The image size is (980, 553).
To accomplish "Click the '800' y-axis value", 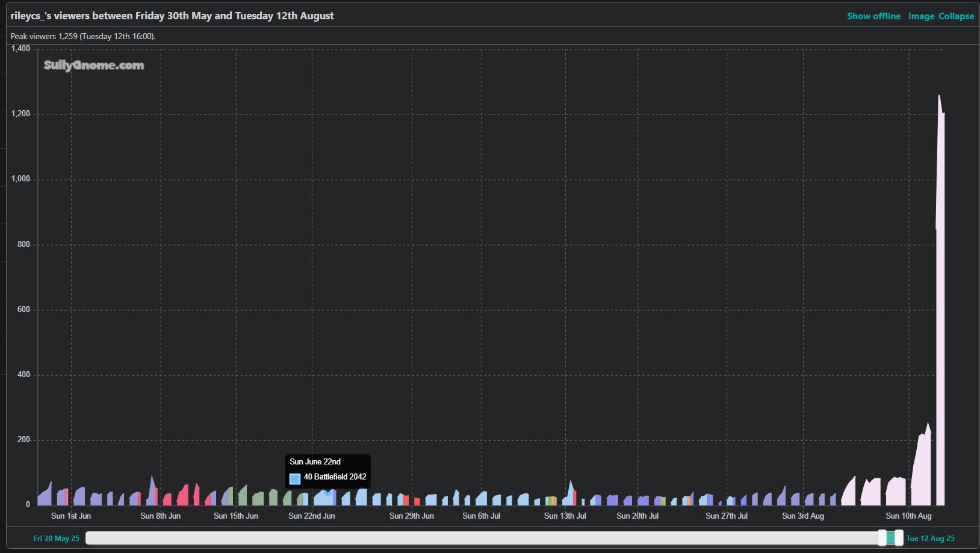I will click(23, 245).
